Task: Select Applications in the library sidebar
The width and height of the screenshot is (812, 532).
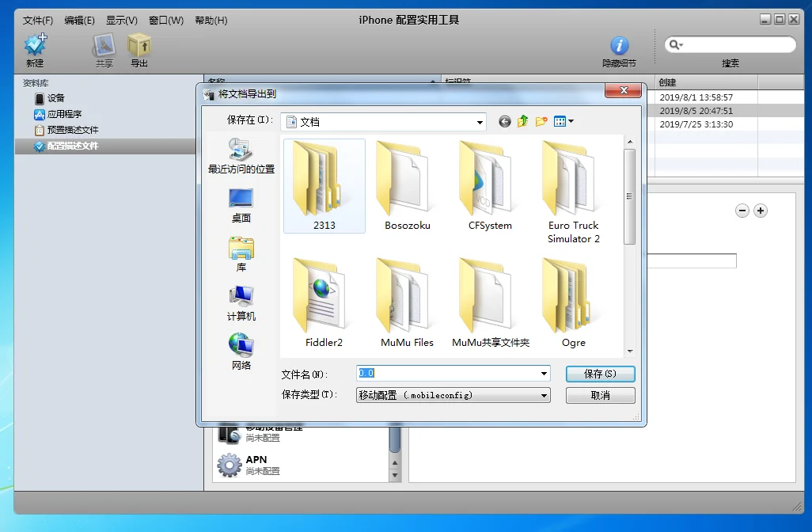Action: (x=58, y=114)
